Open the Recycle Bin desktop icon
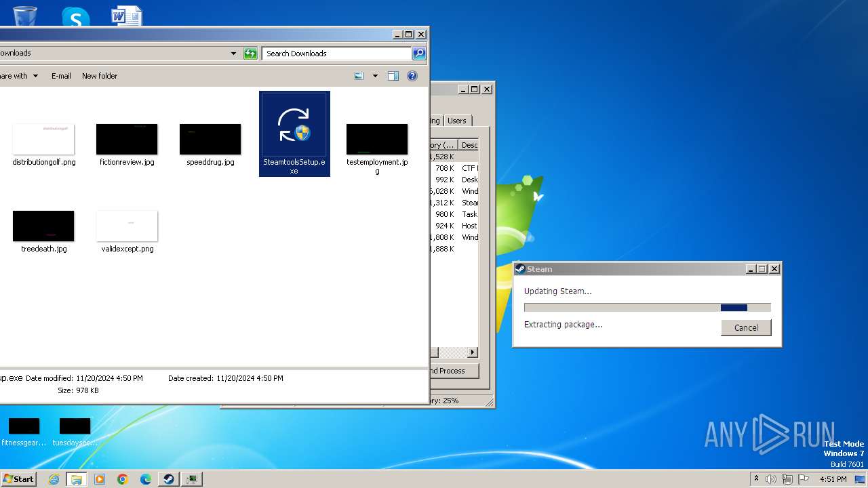 (x=25, y=15)
